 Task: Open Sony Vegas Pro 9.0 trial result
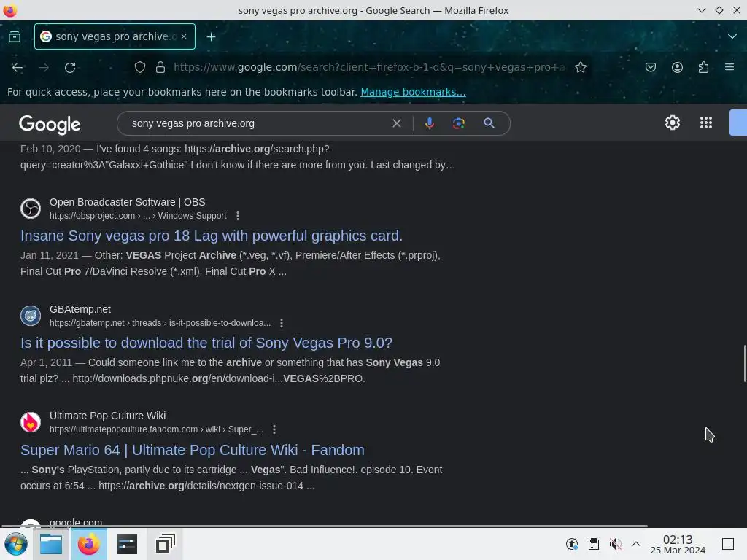tap(206, 343)
